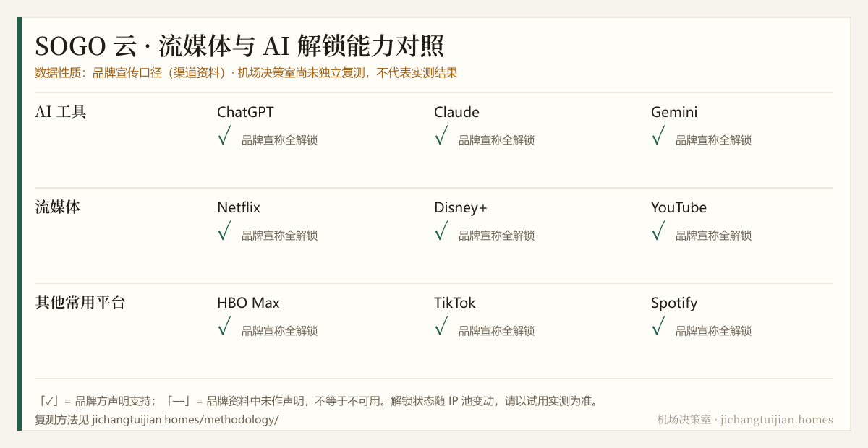Image resolution: width=868 pixels, height=448 pixels.
Task: Select the HBO Max label
Action: coord(248,303)
